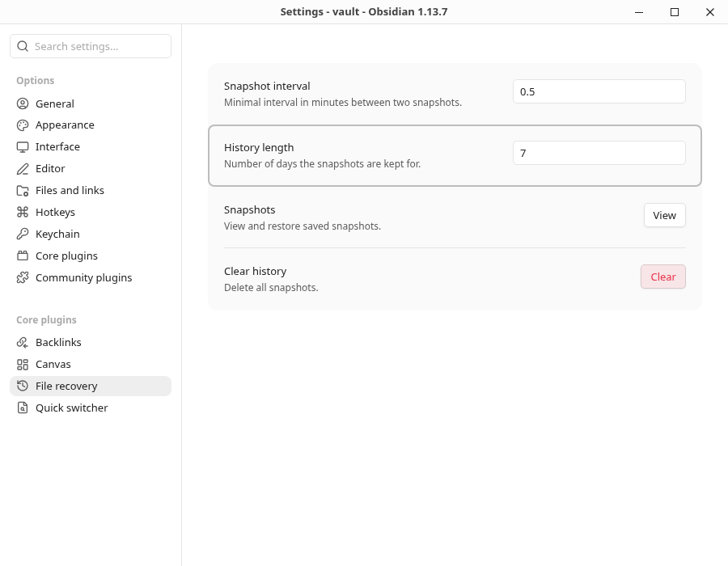The image size is (728, 566).
Task: Maximize the Settings window
Action: tap(675, 12)
